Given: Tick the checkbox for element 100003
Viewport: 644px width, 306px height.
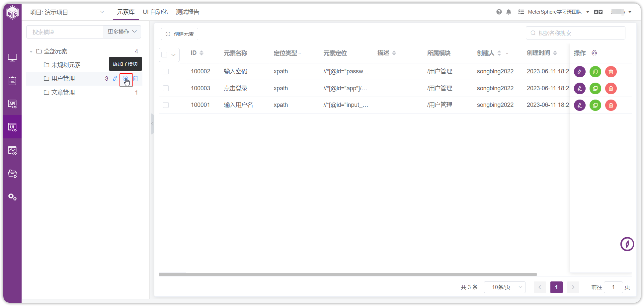Looking at the screenshot, I should [166, 88].
